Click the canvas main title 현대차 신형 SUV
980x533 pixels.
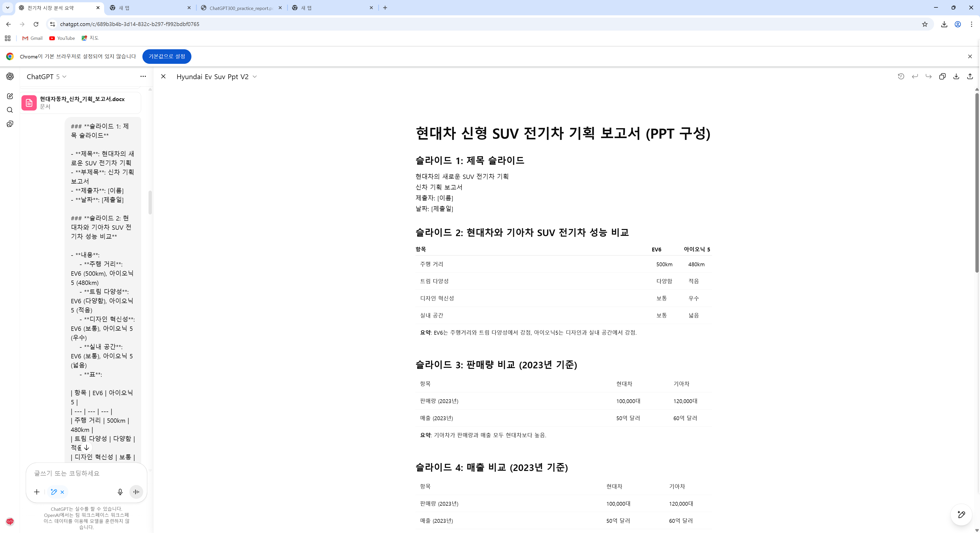(563, 134)
